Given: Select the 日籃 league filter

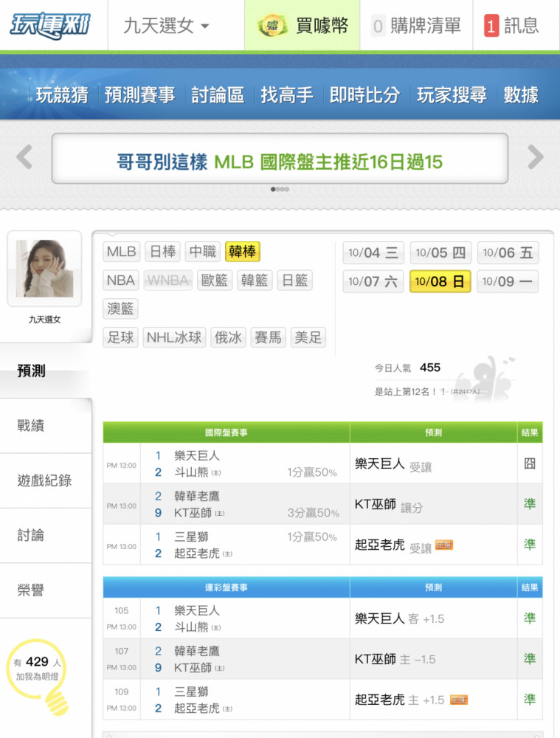Looking at the screenshot, I should click(294, 280).
